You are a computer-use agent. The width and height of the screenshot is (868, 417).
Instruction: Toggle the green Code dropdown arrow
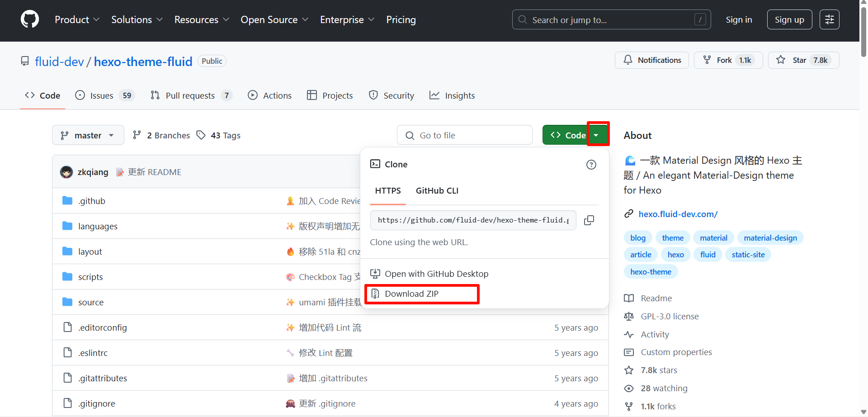(596, 135)
